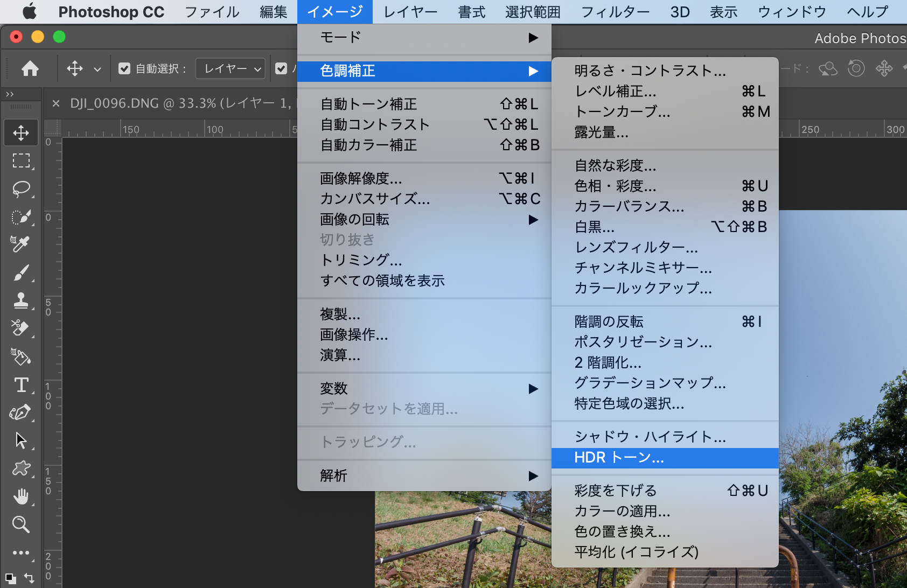The width and height of the screenshot is (907, 588).
Task: Select the Move tool in the toolbox
Action: coord(21,133)
